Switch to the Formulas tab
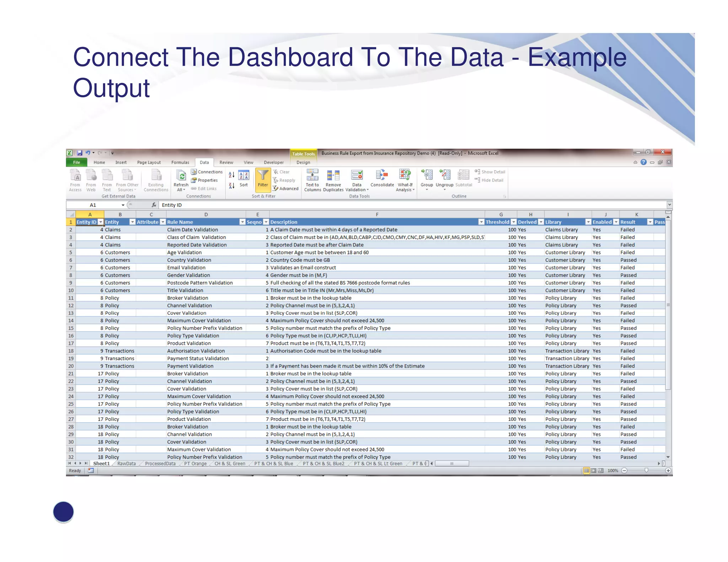The height and width of the screenshot is (562, 728). (180, 162)
